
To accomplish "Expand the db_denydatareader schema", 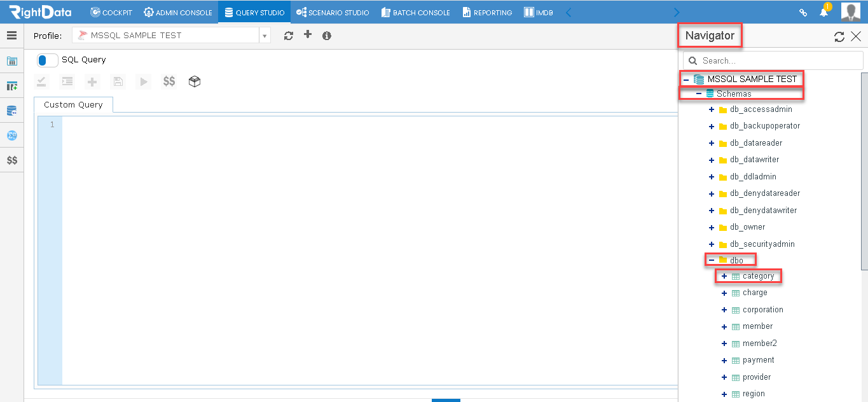I will tap(712, 193).
